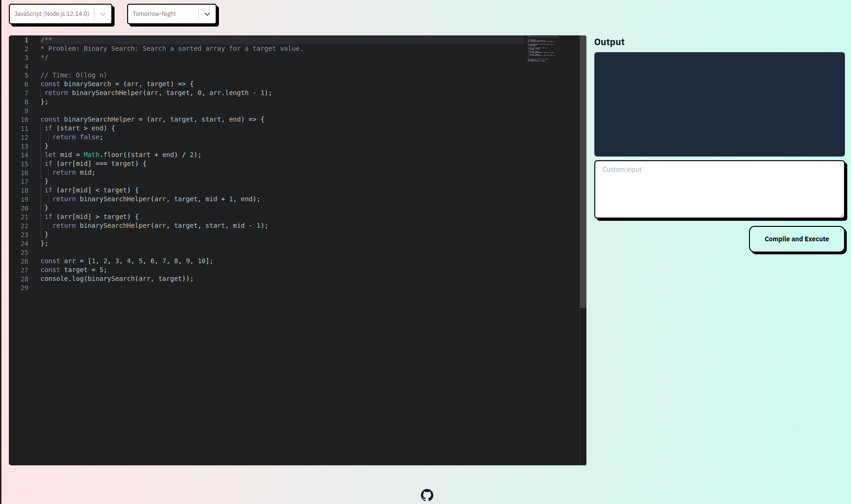Click the Output heading text

pyautogui.click(x=609, y=42)
